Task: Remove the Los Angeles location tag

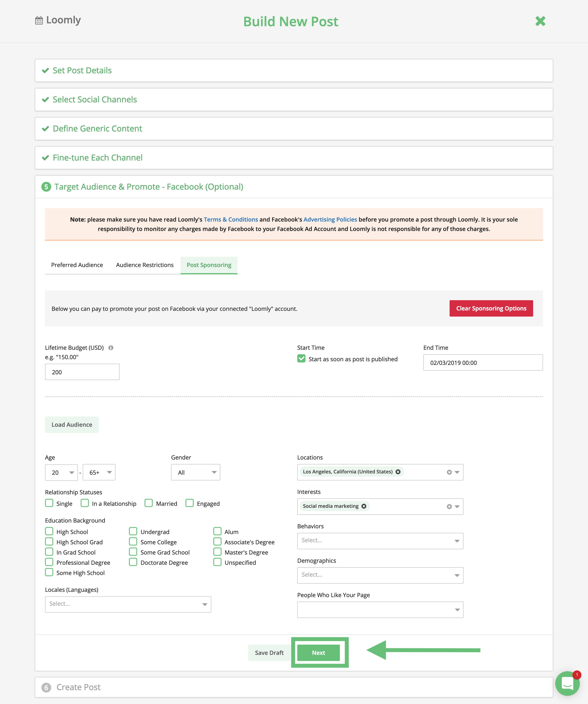Action: [x=398, y=472]
